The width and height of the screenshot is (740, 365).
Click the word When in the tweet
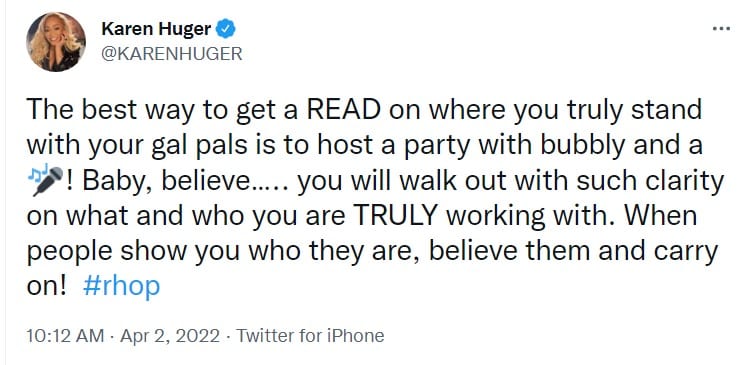(x=659, y=216)
